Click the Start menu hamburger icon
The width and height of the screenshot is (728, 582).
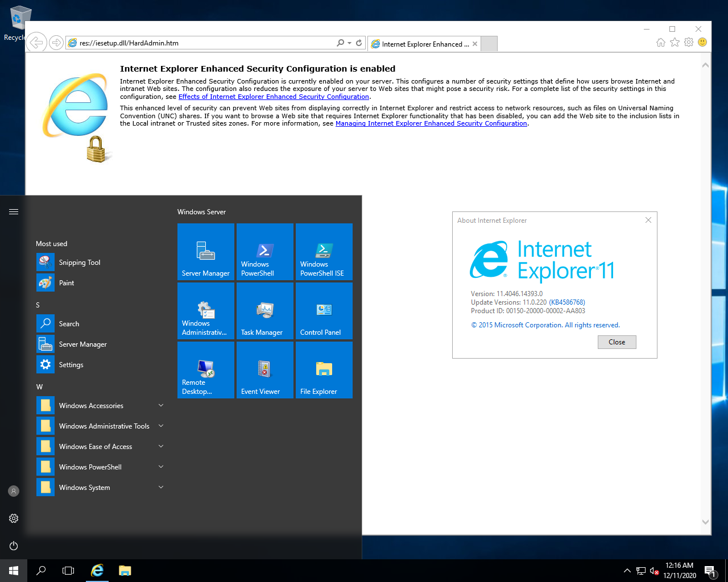14,211
